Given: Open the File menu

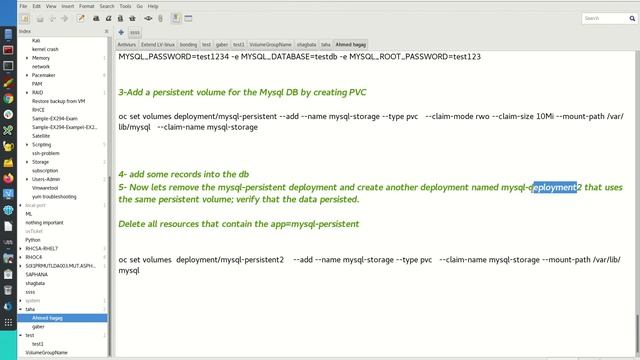Looking at the screenshot, I should click(x=23, y=6).
